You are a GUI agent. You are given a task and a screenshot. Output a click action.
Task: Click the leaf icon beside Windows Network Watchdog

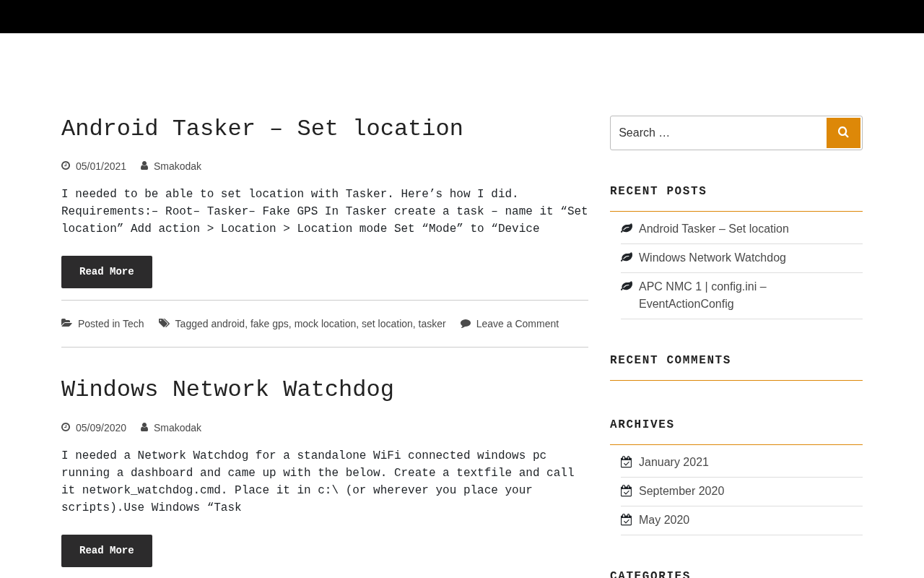click(627, 257)
